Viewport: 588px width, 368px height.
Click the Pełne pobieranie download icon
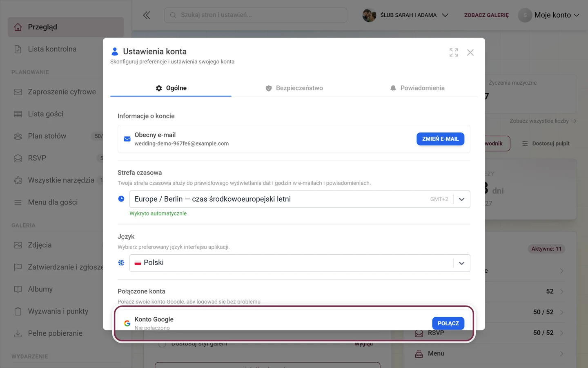[x=18, y=334]
